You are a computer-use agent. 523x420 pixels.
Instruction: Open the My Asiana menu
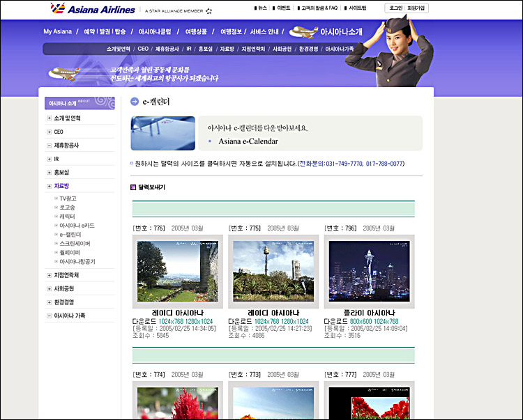pyautogui.click(x=57, y=31)
